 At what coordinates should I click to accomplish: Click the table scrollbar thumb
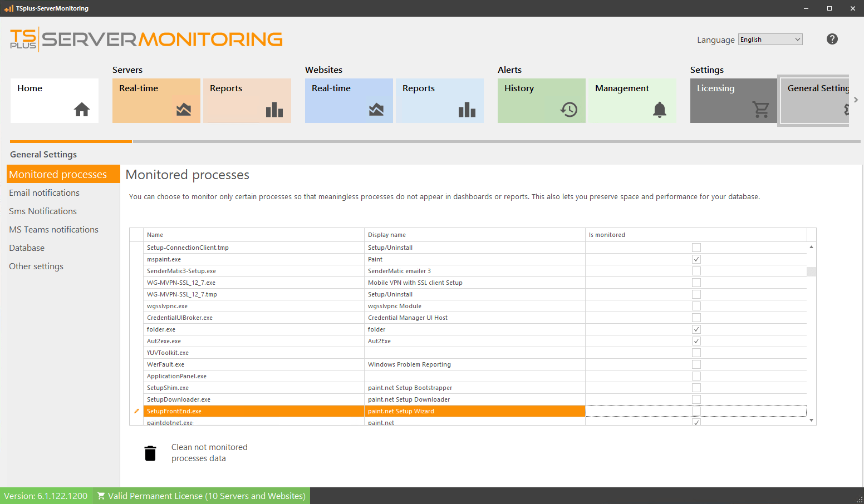[x=812, y=271]
